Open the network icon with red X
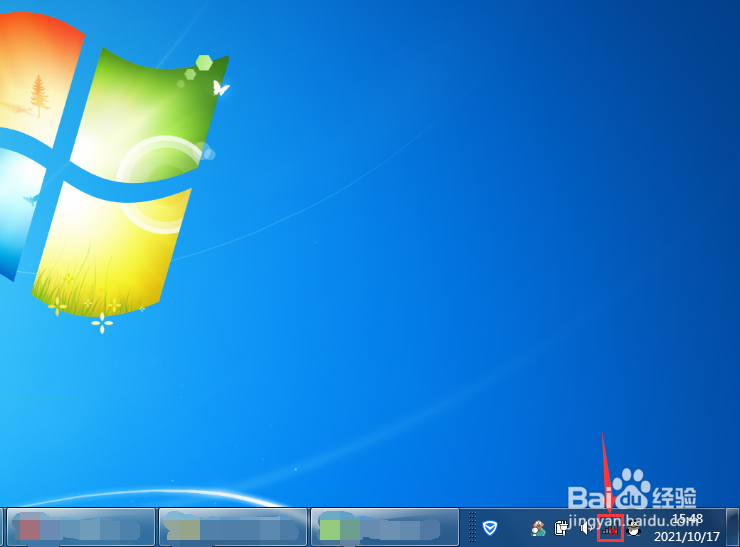Viewport: 740px width, 547px height. tap(610, 529)
